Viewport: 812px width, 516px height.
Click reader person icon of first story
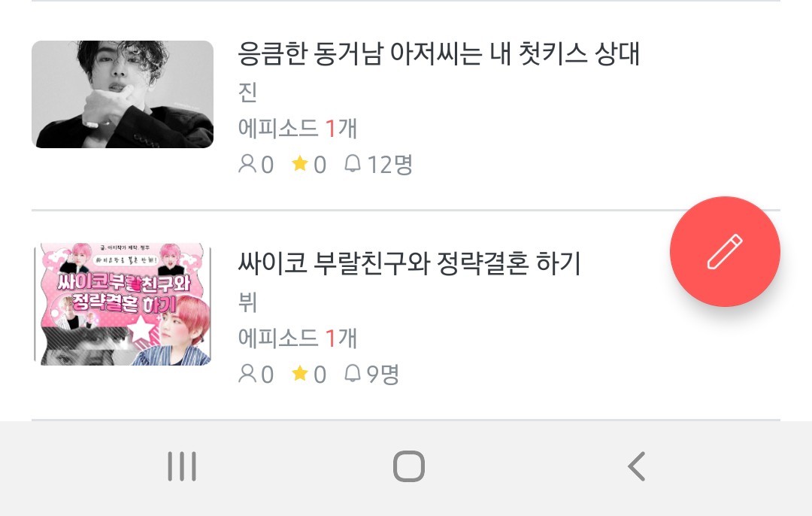coord(247,164)
